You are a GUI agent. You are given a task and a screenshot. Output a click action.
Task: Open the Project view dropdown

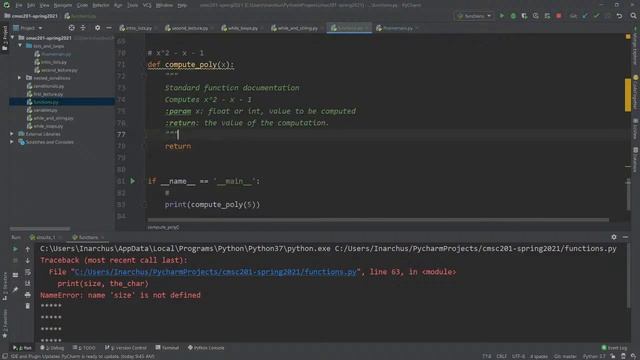pos(28,28)
